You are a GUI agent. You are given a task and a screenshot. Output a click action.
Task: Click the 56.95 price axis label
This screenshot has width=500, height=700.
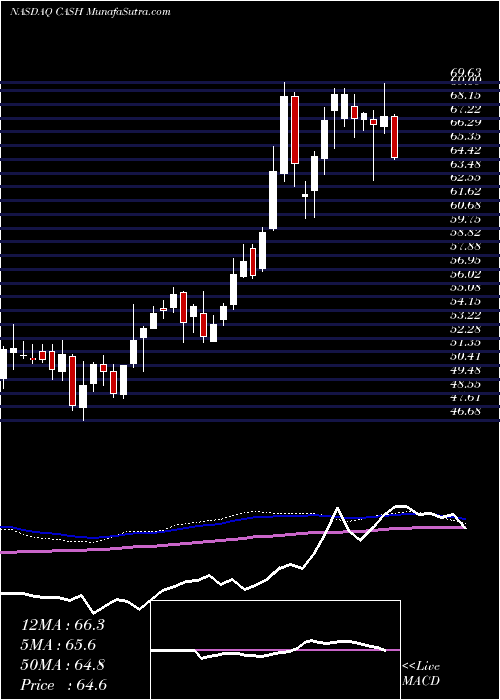(464, 260)
